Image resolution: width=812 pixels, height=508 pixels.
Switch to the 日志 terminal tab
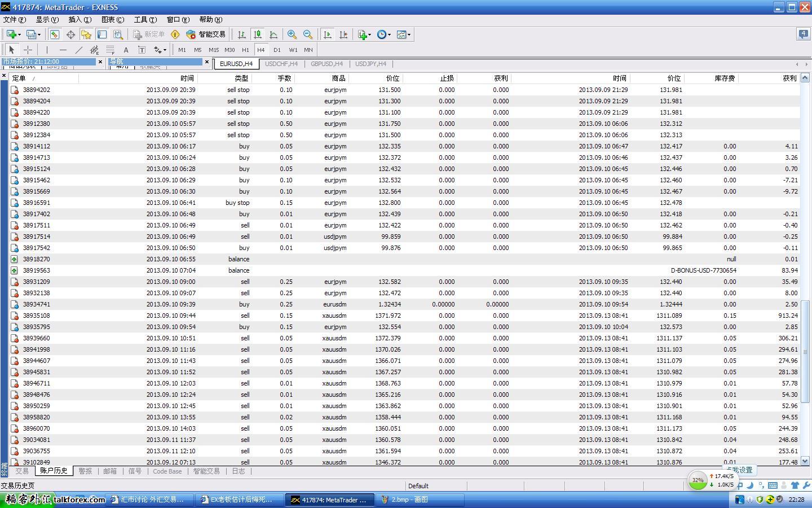coord(239,471)
